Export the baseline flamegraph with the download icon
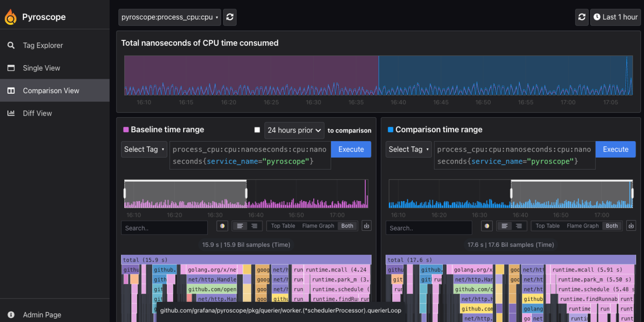The width and height of the screenshot is (644, 322). (366, 225)
